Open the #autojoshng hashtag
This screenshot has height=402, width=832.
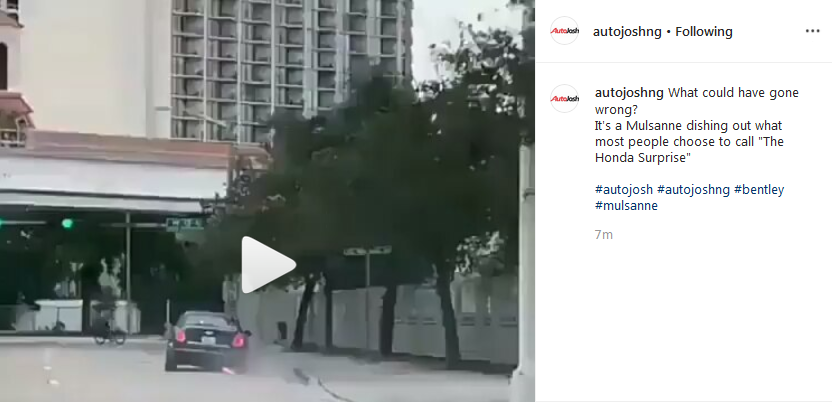tap(694, 189)
